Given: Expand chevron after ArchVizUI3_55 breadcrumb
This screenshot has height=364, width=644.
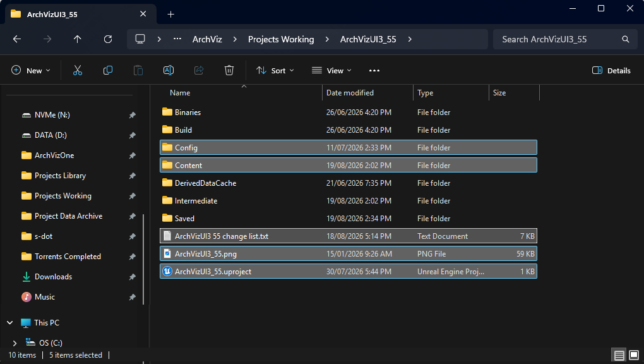Looking at the screenshot, I should (410, 39).
